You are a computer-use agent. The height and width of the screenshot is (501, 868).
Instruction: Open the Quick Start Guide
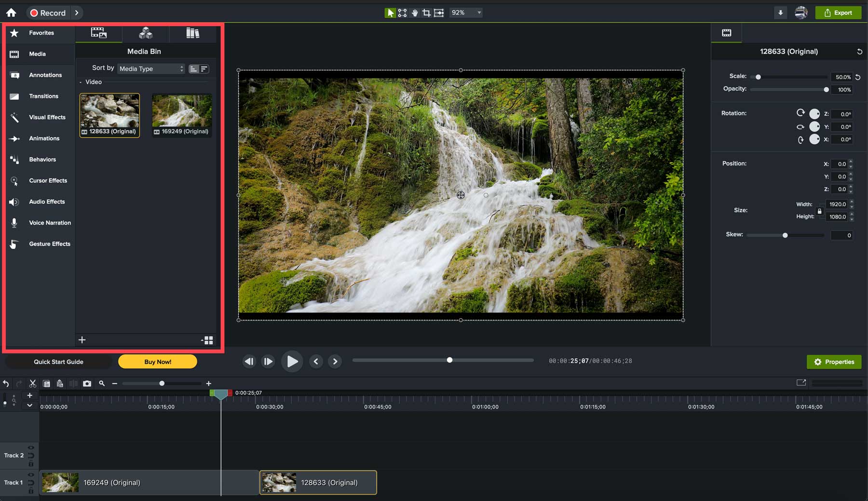click(x=58, y=361)
